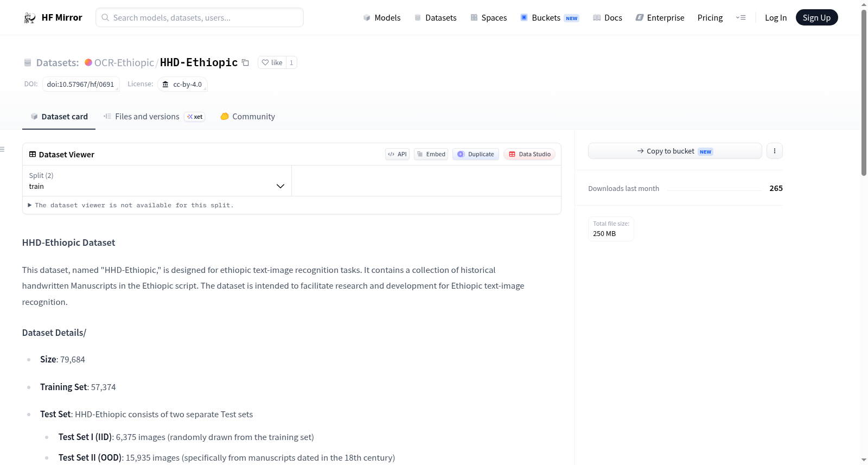Screen dimensions: 868x465
Task: Click Copy to bucket button
Action: (675, 151)
